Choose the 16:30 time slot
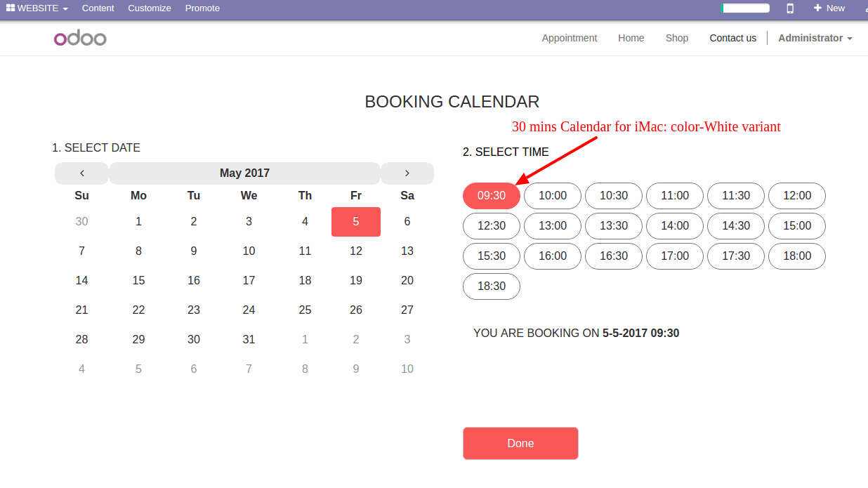The width and height of the screenshot is (868, 488). tap(614, 256)
